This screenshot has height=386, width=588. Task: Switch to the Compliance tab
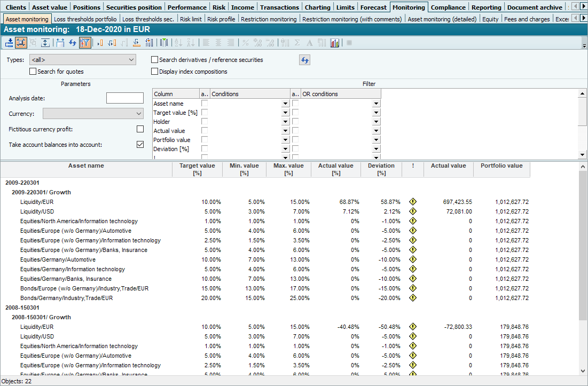point(448,7)
